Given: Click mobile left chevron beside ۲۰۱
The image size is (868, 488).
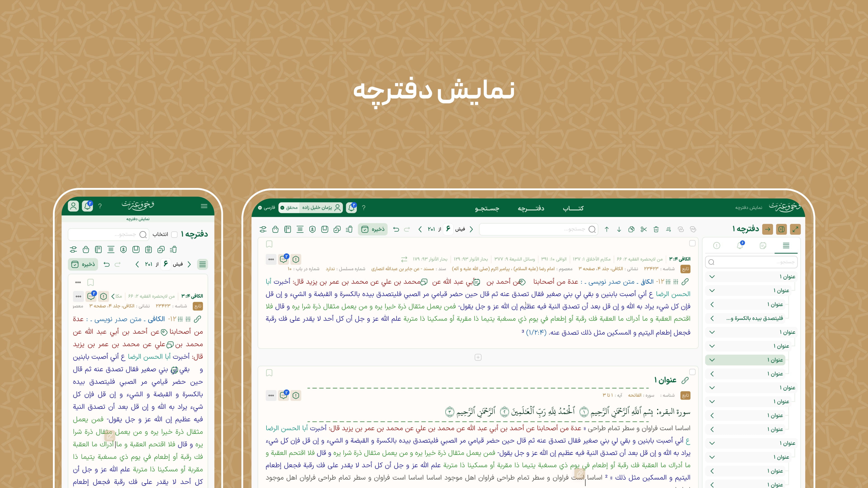Looking at the screenshot, I should tap(137, 264).
